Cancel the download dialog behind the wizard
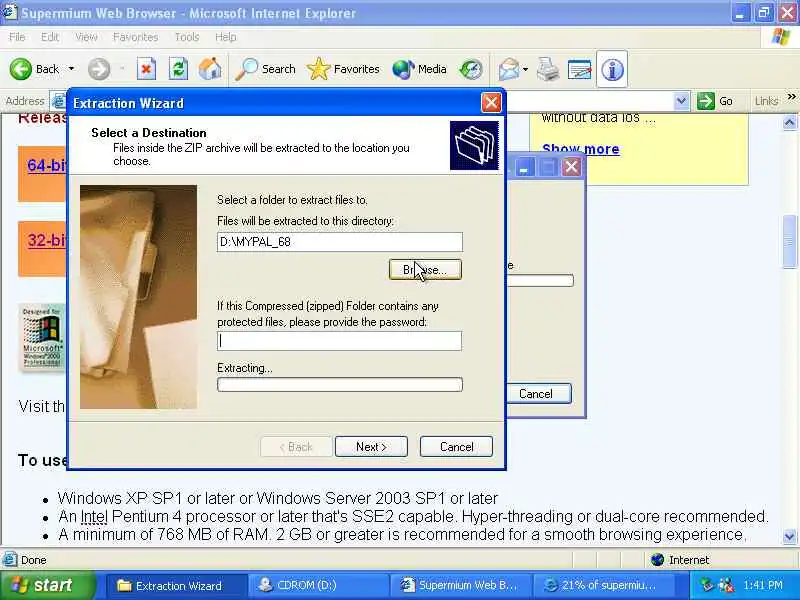This screenshot has width=800, height=600. click(539, 394)
